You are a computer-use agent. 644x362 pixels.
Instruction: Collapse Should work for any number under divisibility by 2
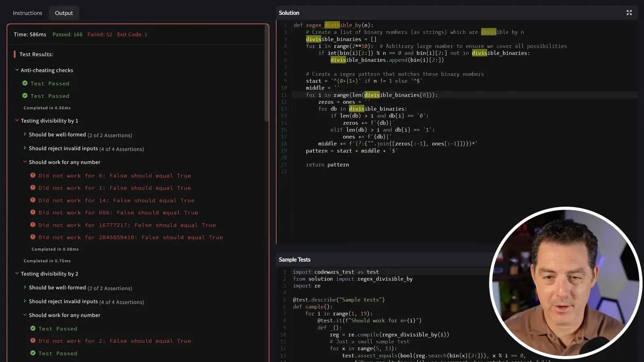pos(25,315)
